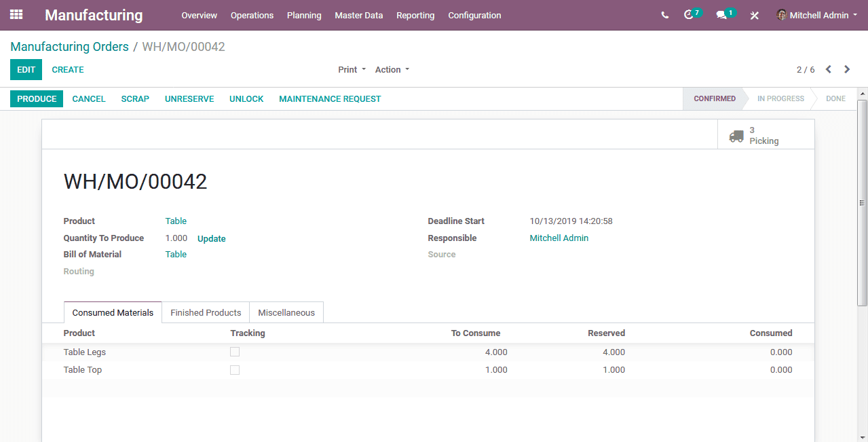Viewport: 868px width, 442px height.
Task: Open the Planning menu
Action: (x=304, y=15)
